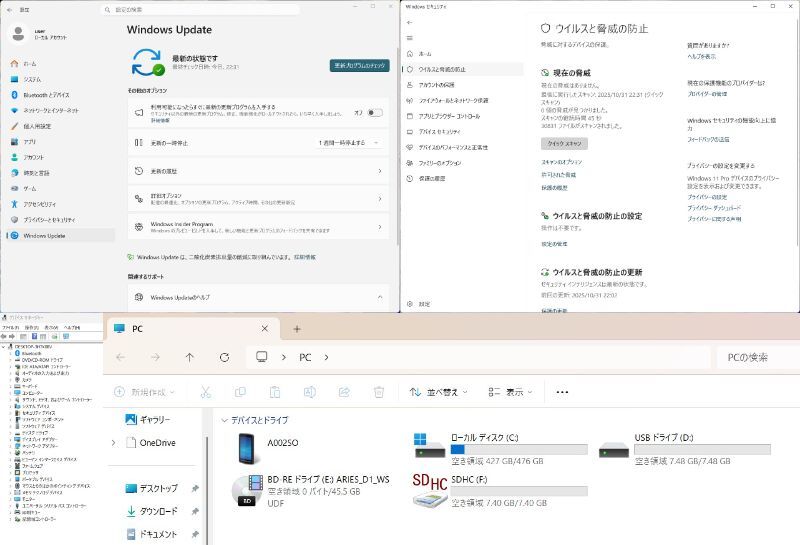Click the PCの検索 search box
Screen dimensions: 800x545
[758, 357]
